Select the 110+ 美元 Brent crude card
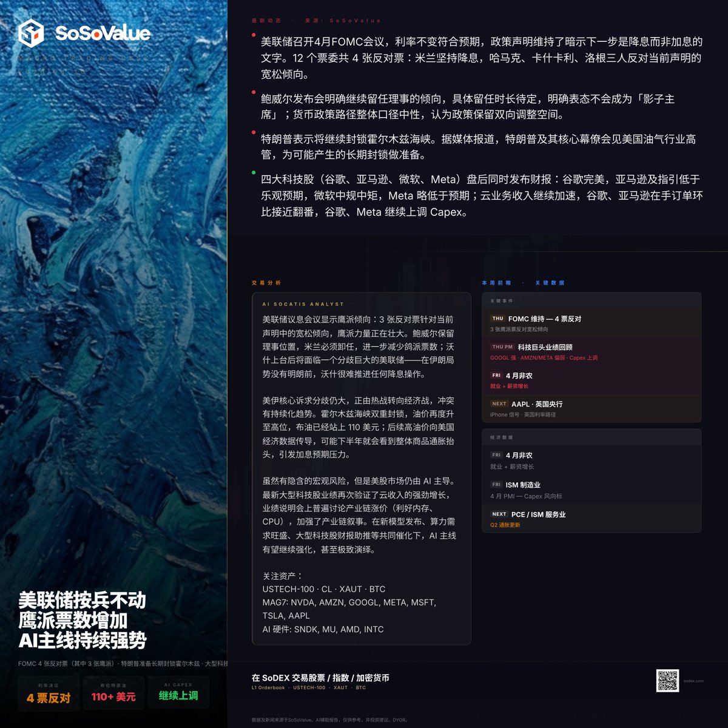 tap(113, 693)
